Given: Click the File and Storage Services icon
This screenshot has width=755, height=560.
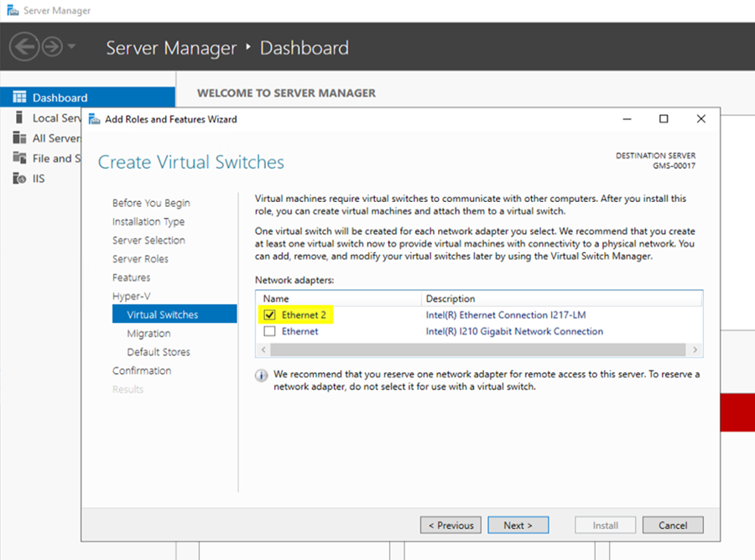Looking at the screenshot, I should pos(19,158).
